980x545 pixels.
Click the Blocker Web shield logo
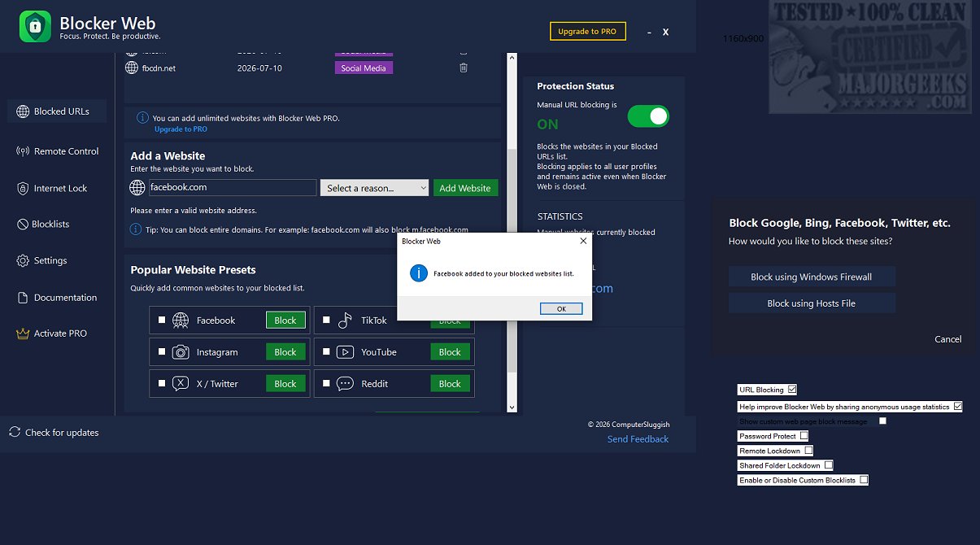click(x=36, y=27)
